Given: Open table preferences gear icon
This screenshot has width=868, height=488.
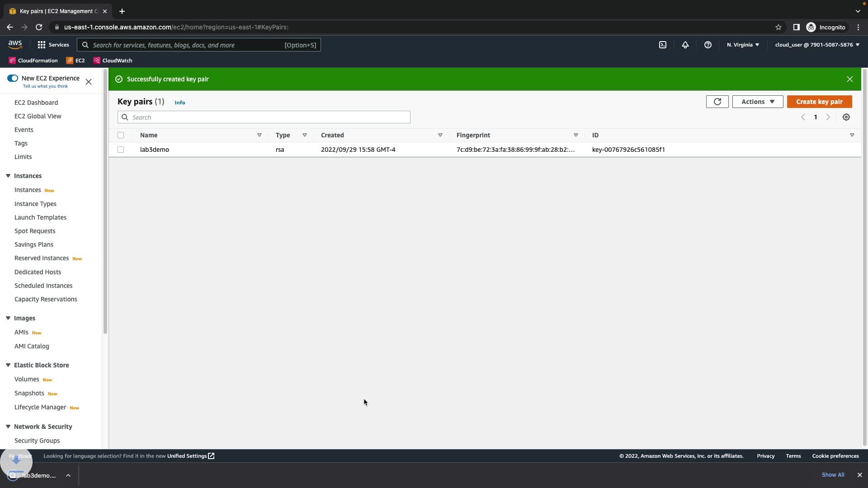Looking at the screenshot, I should (846, 117).
